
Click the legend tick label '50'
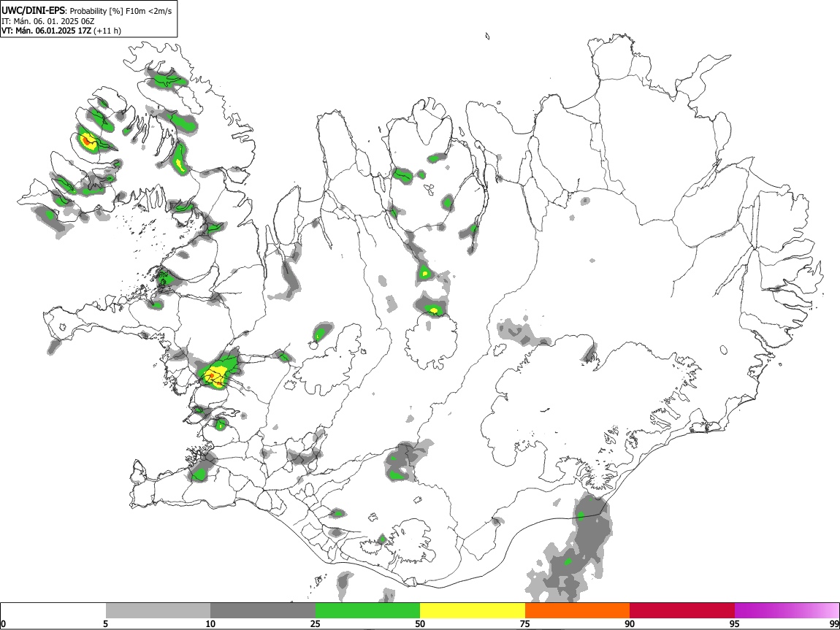tap(420, 624)
